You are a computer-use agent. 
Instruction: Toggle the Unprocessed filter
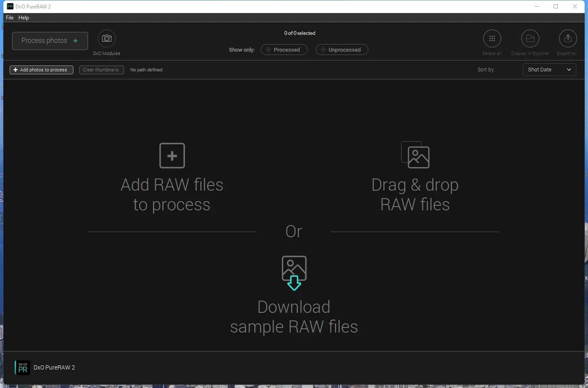(342, 50)
